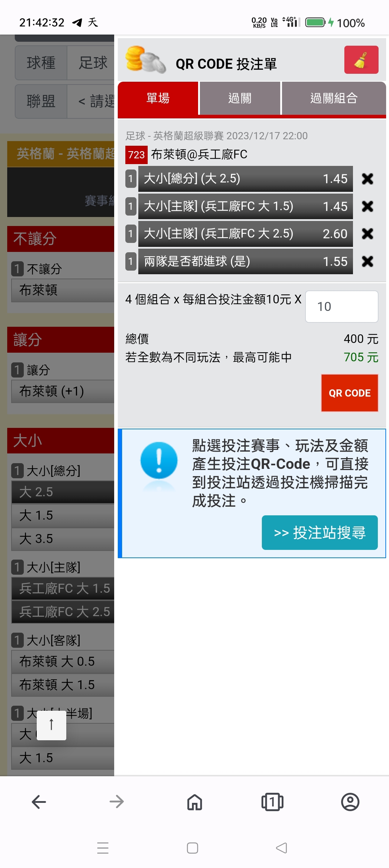The width and height of the screenshot is (389, 868).
Task: Tap the scroll-to-top arrow button
Action: click(52, 725)
